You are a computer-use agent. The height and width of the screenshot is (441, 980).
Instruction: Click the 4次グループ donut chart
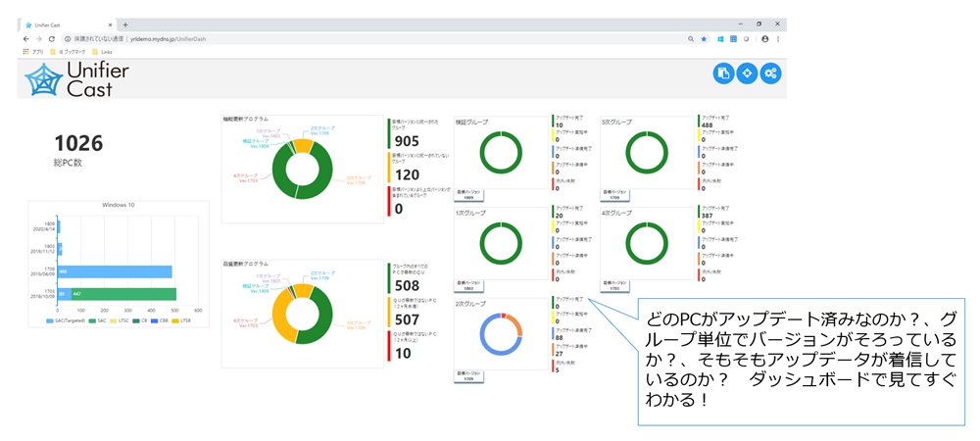[647, 242]
